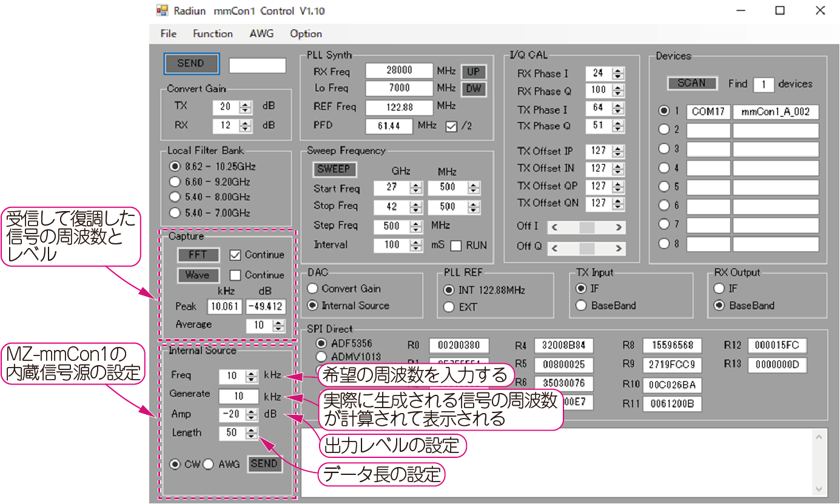Select EXT as PLL REF source
The height and width of the screenshot is (504, 840).
449,307
